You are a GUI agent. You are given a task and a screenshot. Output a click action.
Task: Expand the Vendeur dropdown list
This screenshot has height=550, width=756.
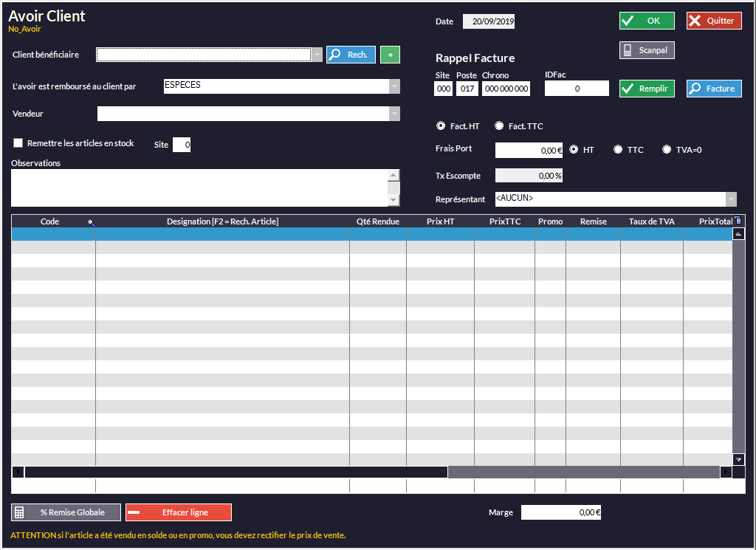coord(394,114)
